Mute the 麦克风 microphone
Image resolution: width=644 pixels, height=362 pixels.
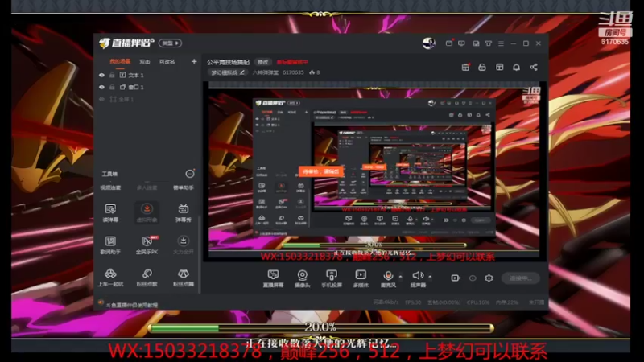(x=388, y=278)
